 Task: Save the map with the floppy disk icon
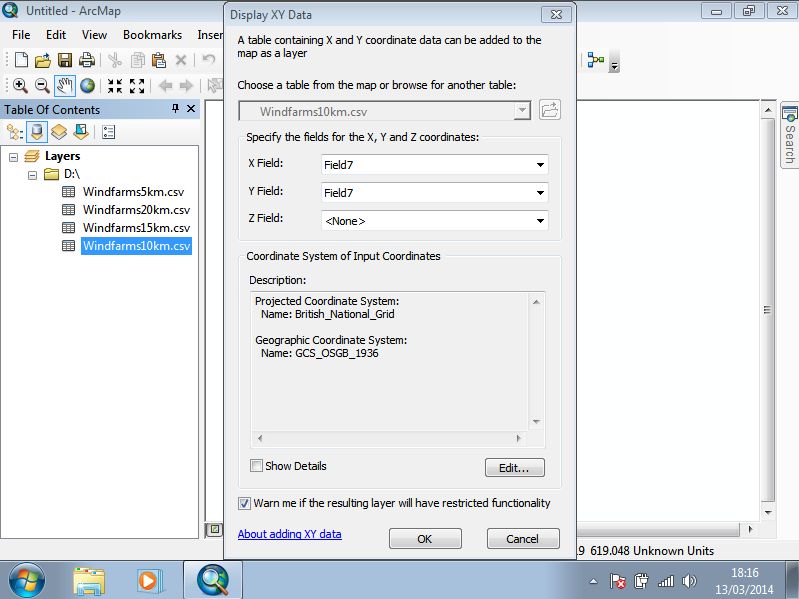point(65,60)
